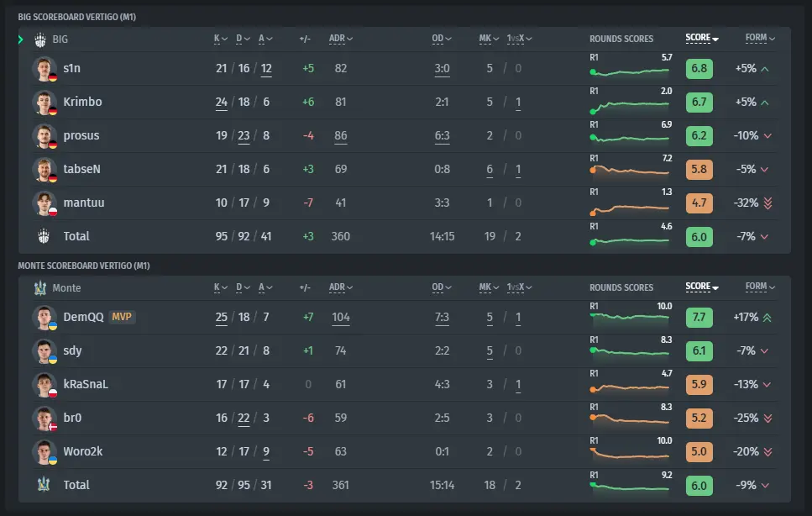Sort Monte table by kills (K)

pyautogui.click(x=220, y=287)
